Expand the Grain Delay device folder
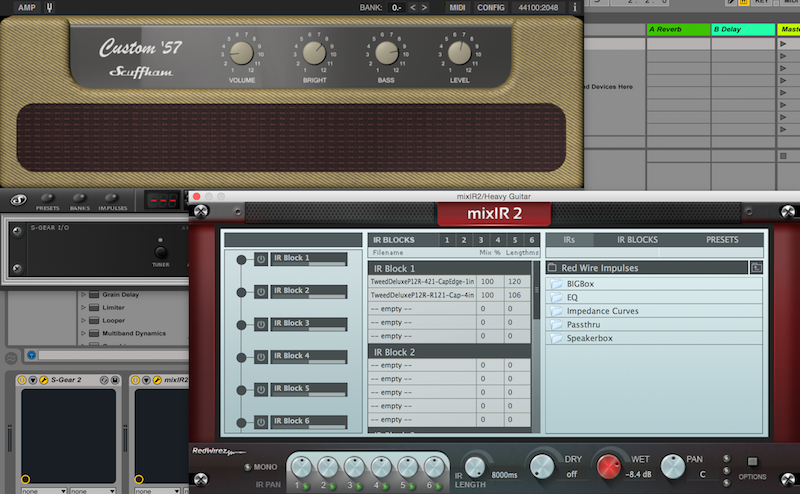 pyautogui.click(x=84, y=295)
